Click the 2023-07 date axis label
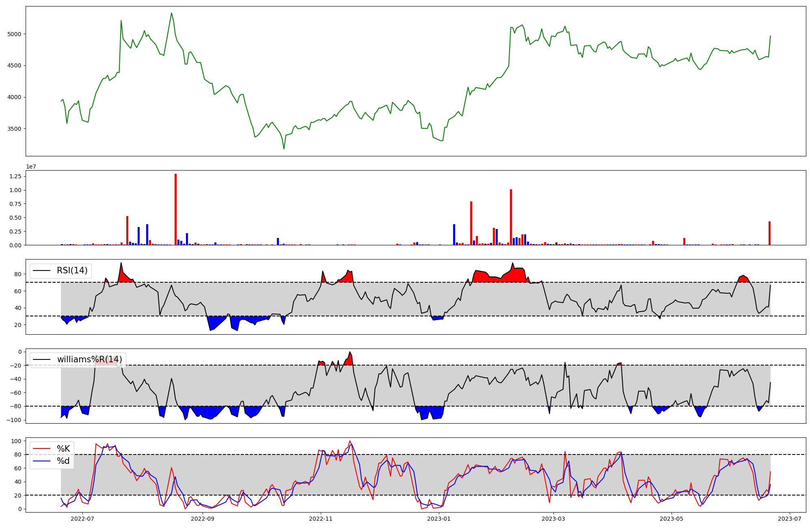The width and height of the screenshot is (812, 528). point(789,519)
